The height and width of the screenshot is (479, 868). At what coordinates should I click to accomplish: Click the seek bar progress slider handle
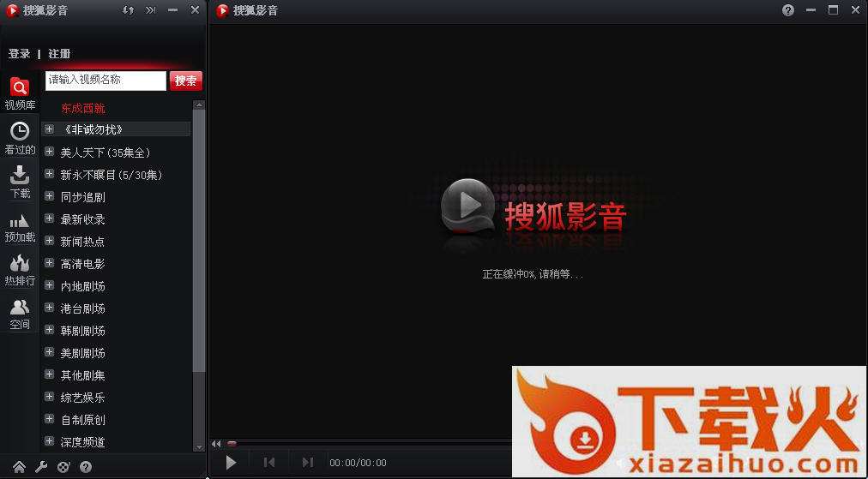click(232, 444)
